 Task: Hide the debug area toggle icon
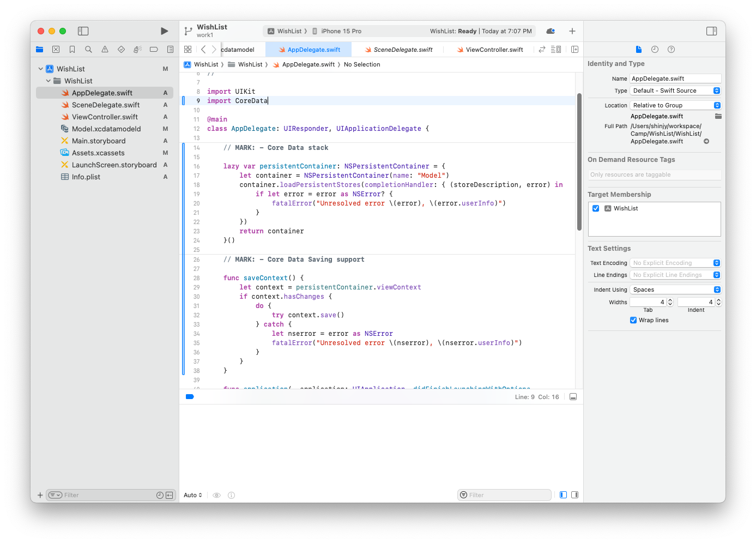(573, 397)
